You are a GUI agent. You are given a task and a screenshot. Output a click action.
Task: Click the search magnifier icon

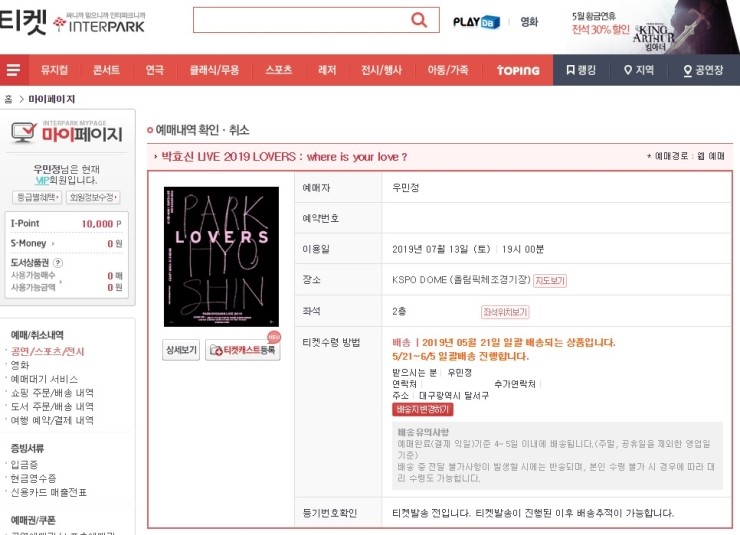419,20
